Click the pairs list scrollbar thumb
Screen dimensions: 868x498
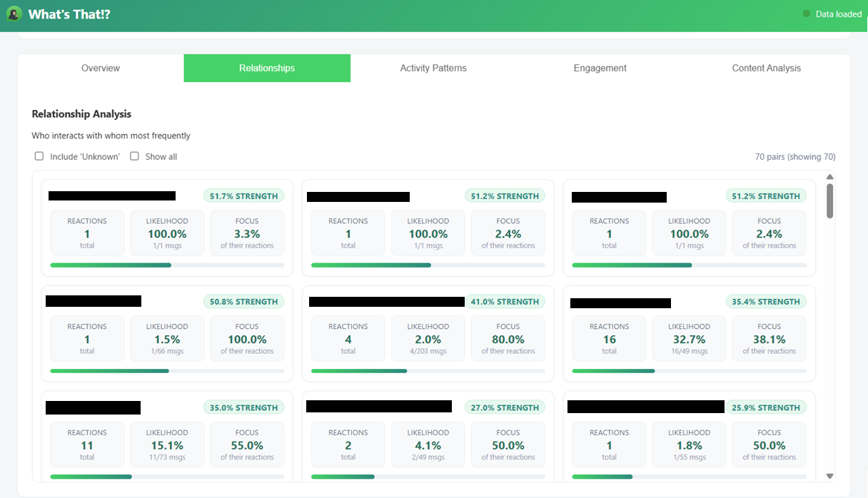tap(829, 200)
